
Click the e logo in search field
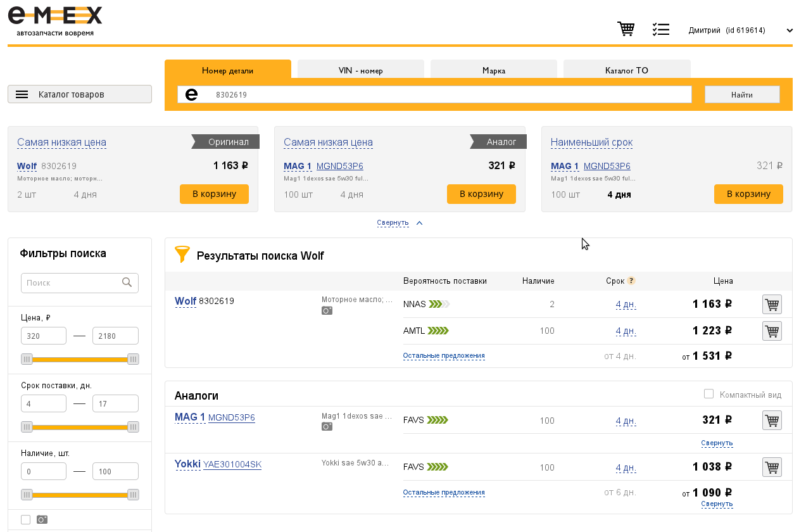tap(191, 94)
